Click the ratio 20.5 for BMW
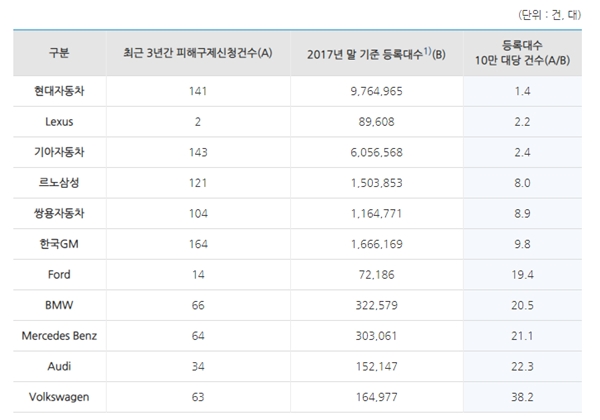 coord(522,305)
